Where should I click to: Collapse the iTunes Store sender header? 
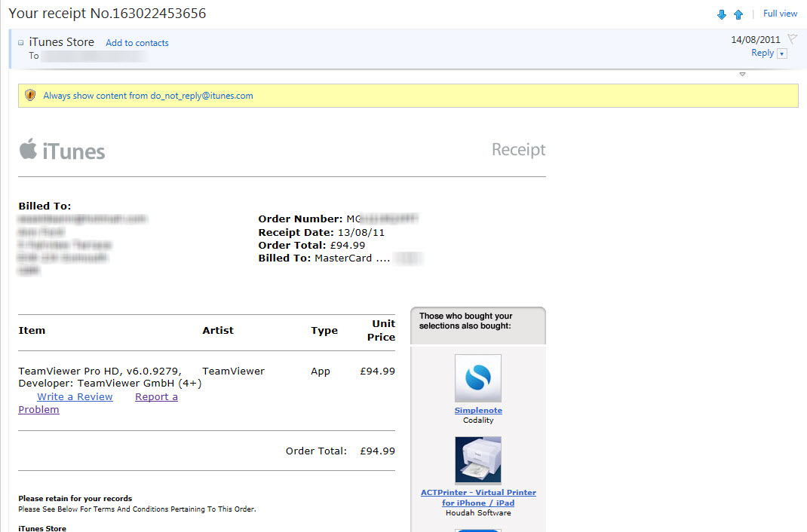click(x=21, y=43)
